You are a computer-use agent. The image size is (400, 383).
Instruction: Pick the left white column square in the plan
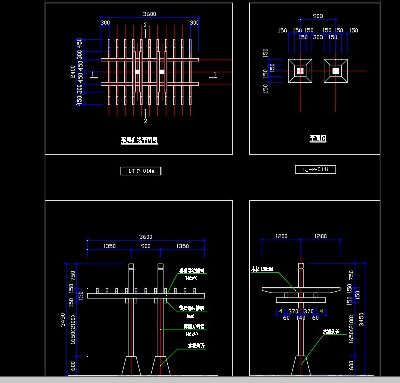[x=138, y=72]
